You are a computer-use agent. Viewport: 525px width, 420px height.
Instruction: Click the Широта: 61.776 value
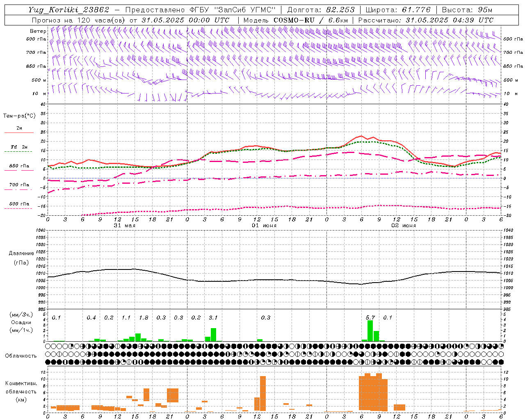(398, 10)
